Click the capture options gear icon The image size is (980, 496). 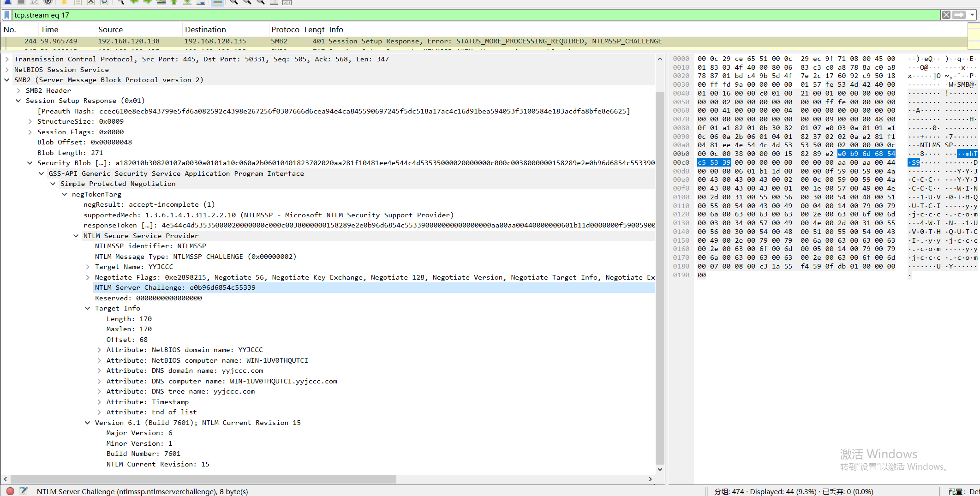click(48, 2)
